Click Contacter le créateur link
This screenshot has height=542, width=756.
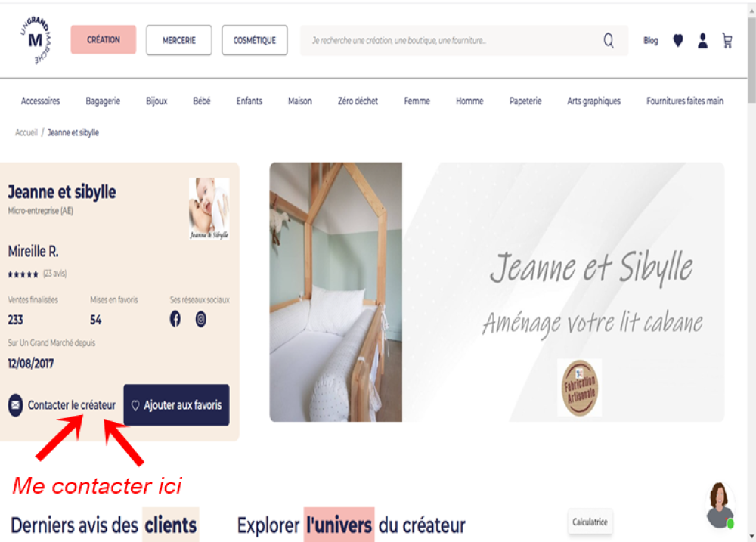click(x=71, y=405)
